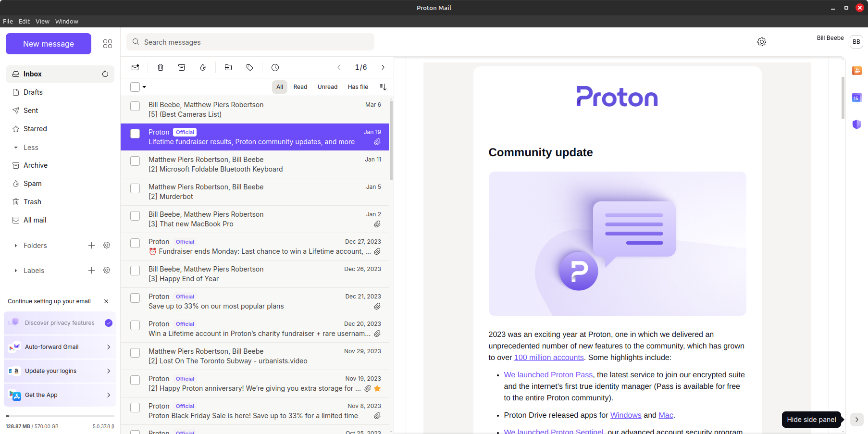The height and width of the screenshot is (434, 868).
Task: Open 100 million accounts link
Action: 549,358
